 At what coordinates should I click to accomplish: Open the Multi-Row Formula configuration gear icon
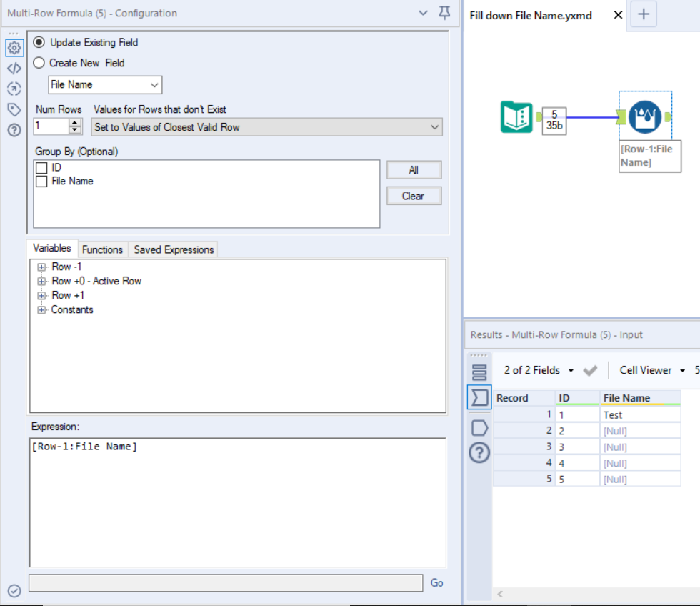[x=14, y=48]
